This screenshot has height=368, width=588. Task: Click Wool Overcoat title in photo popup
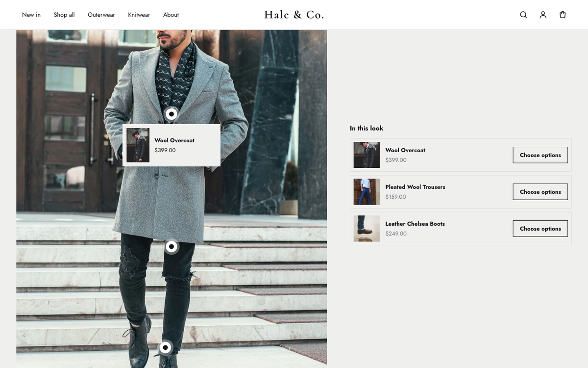coord(174,140)
